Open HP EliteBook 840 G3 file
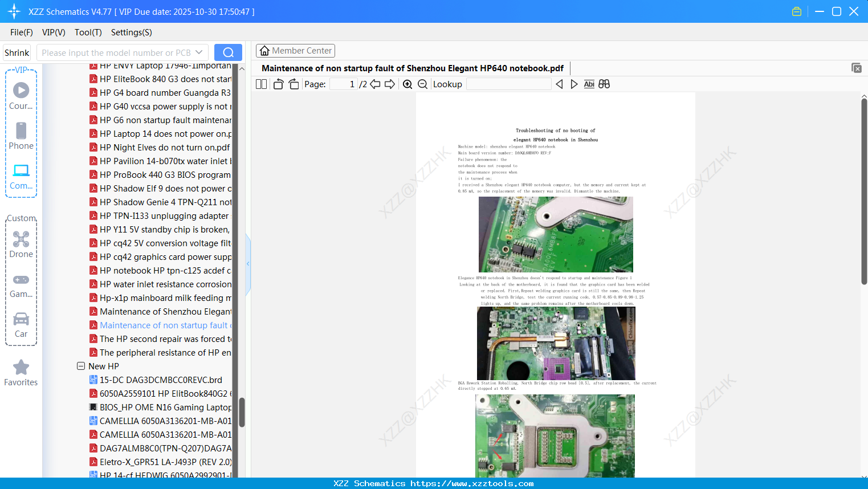This screenshot has height=489, width=868. (160, 79)
